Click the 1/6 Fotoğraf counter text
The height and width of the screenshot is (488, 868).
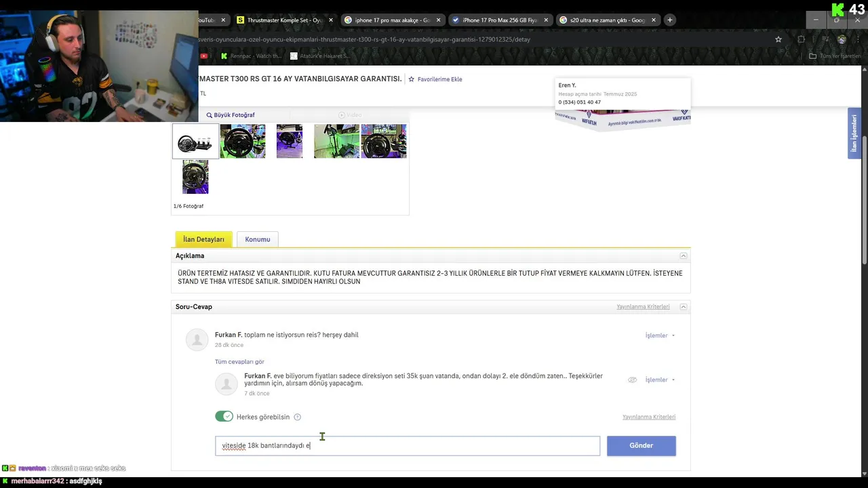(x=189, y=206)
